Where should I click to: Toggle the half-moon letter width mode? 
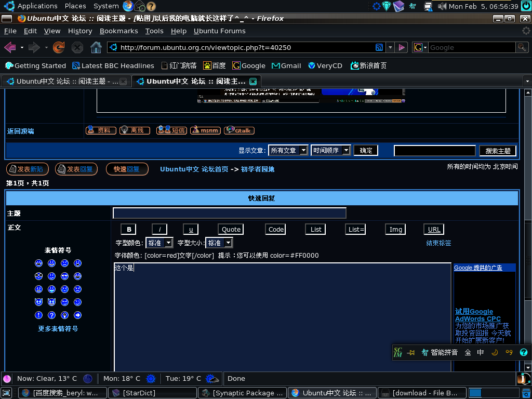495,352
